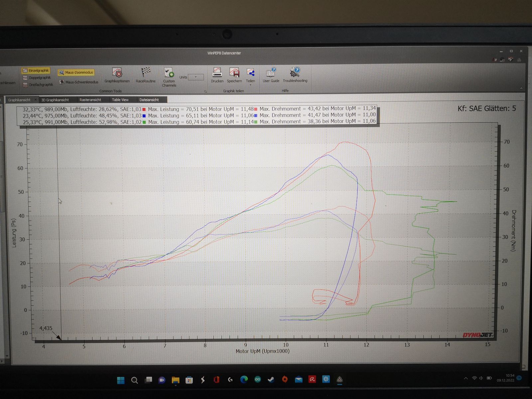
Task: Activate the Maus-Zoommodus button
Action: click(x=76, y=72)
